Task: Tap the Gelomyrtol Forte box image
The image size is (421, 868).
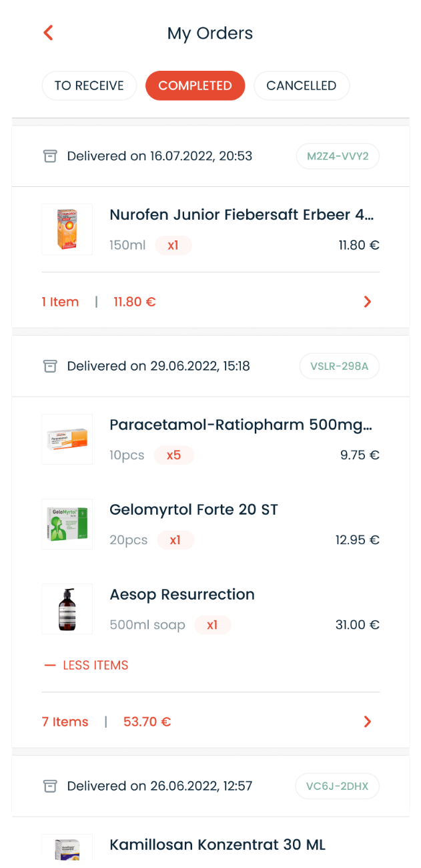Action: 67,524
